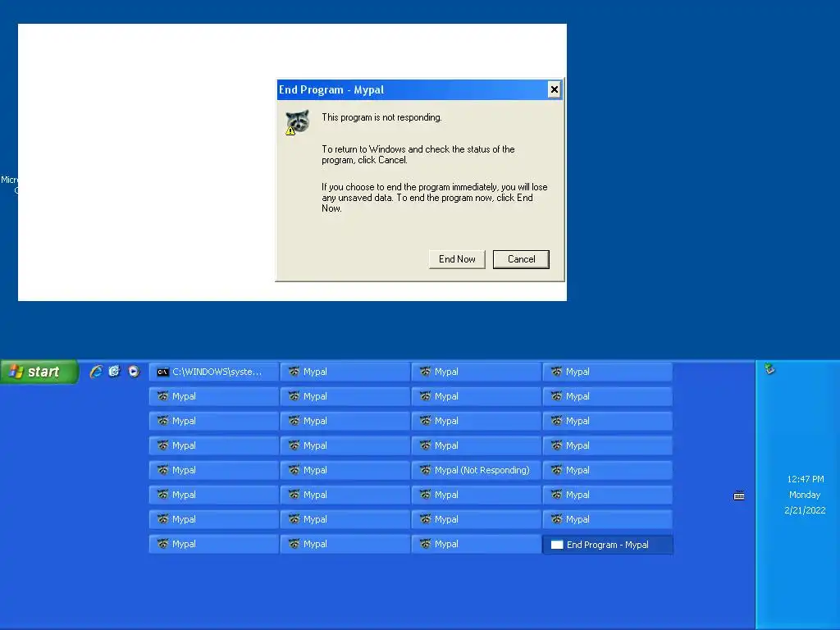Click the keyboard language bar icon
Image resolution: width=840 pixels, height=630 pixels.
pos(739,496)
